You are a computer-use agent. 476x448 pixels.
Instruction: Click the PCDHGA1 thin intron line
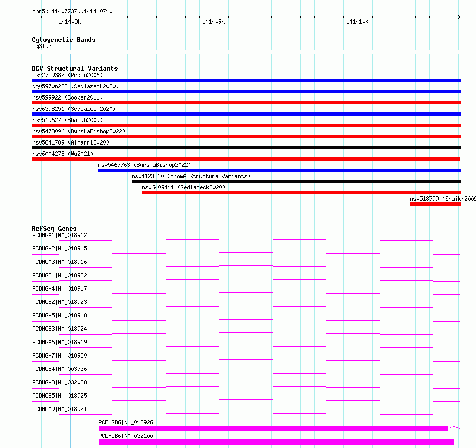coord(246,240)
